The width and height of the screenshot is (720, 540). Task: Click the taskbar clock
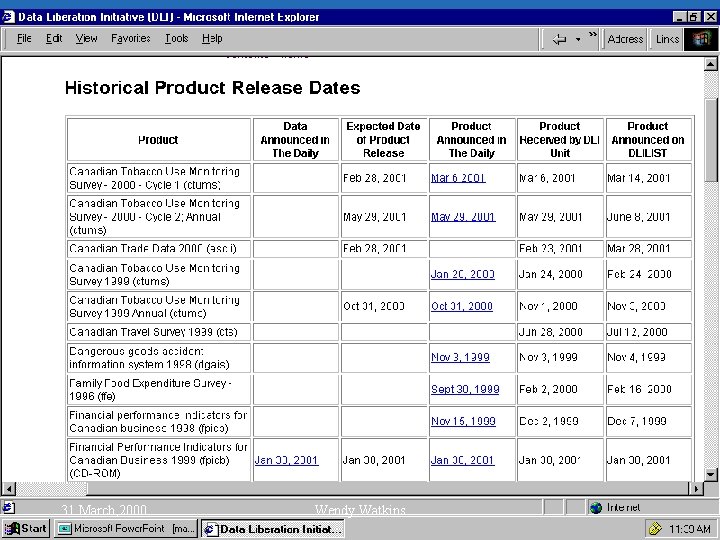690,529
